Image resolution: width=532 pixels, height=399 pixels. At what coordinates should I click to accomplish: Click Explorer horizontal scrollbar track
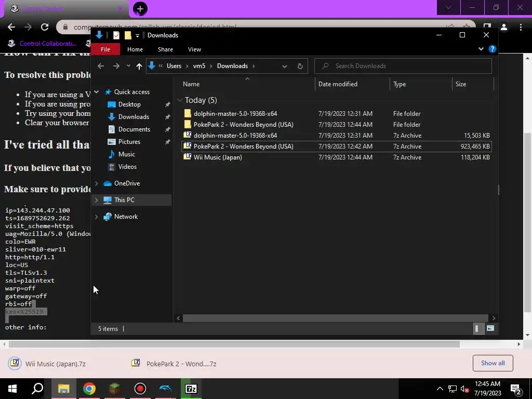coord(335,318)
